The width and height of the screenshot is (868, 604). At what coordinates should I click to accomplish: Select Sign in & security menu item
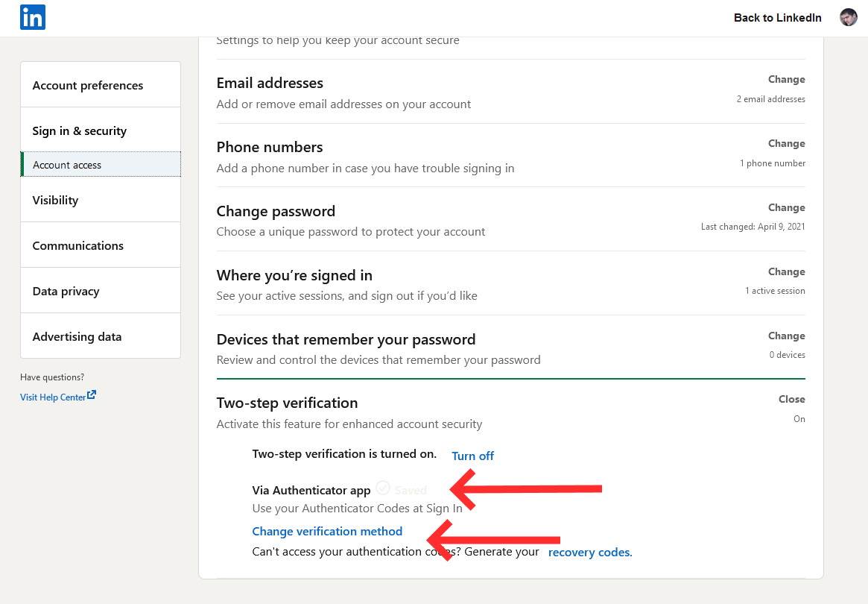point(80,130)
